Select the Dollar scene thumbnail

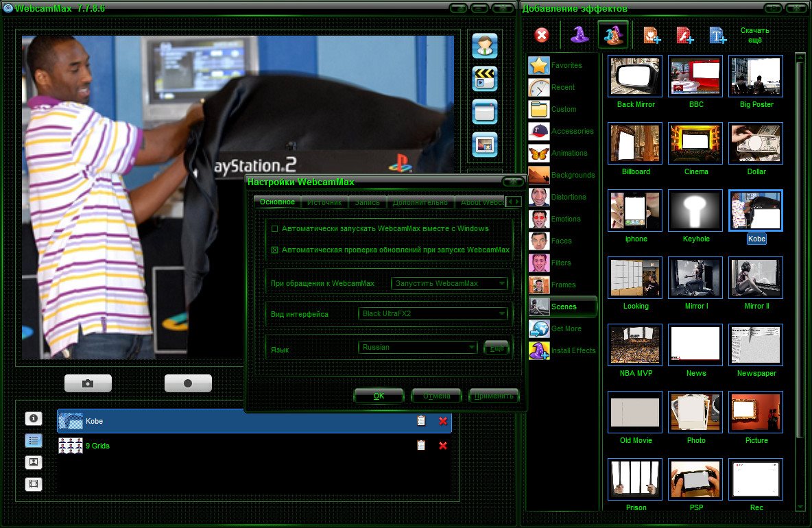coord(756,143)
